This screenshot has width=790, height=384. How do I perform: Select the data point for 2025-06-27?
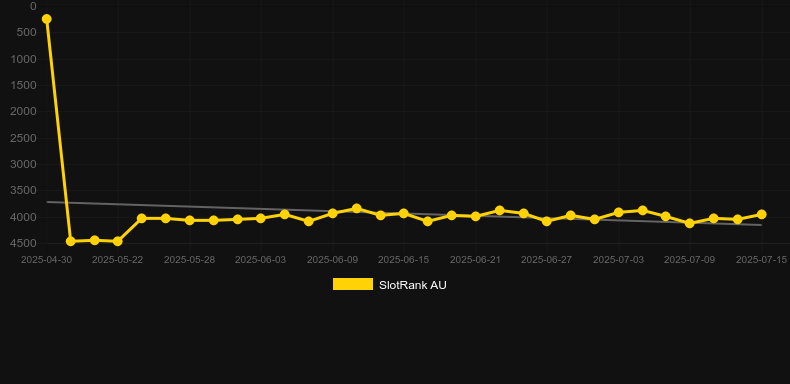coord(547,221)
